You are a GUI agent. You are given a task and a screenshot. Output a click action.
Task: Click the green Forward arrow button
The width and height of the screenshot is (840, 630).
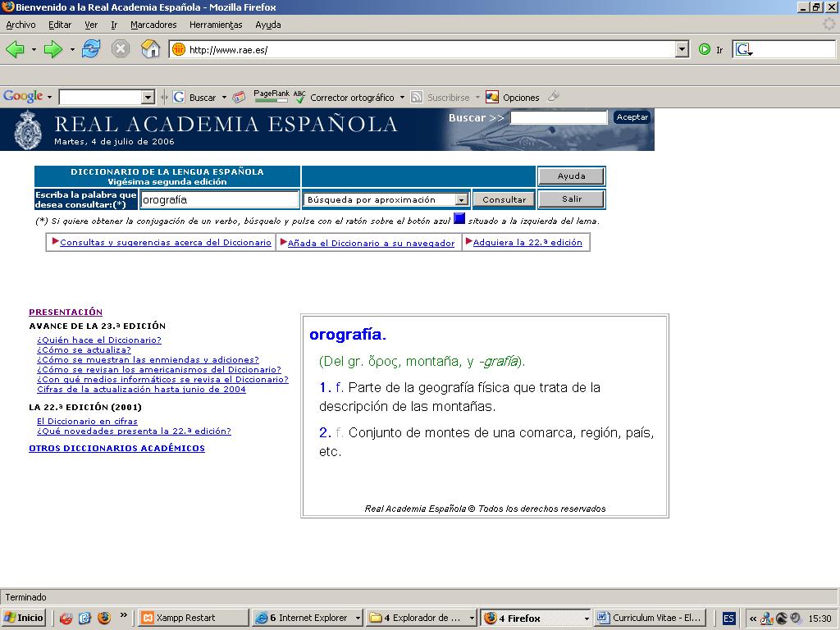(x=53, y=49)
